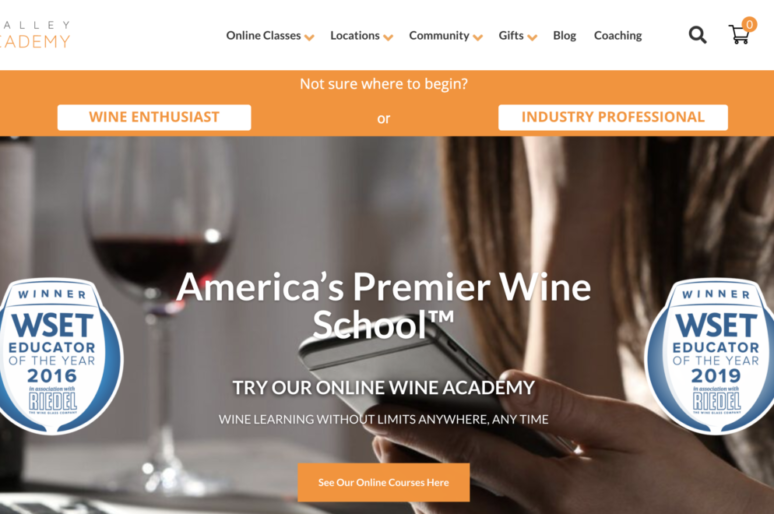Choose the Wine Enthusiast button

tap(154, 118)
